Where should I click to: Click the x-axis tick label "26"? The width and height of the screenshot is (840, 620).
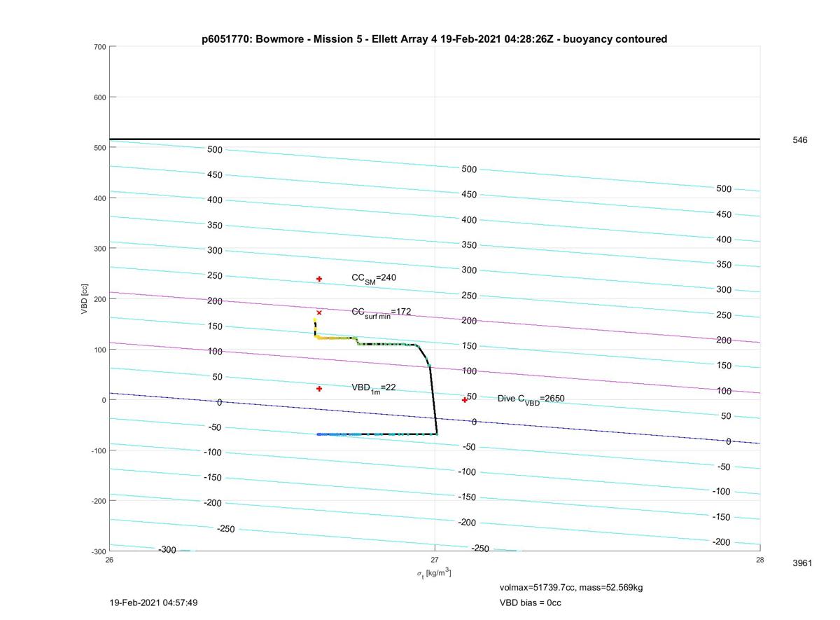coord(109,560)
